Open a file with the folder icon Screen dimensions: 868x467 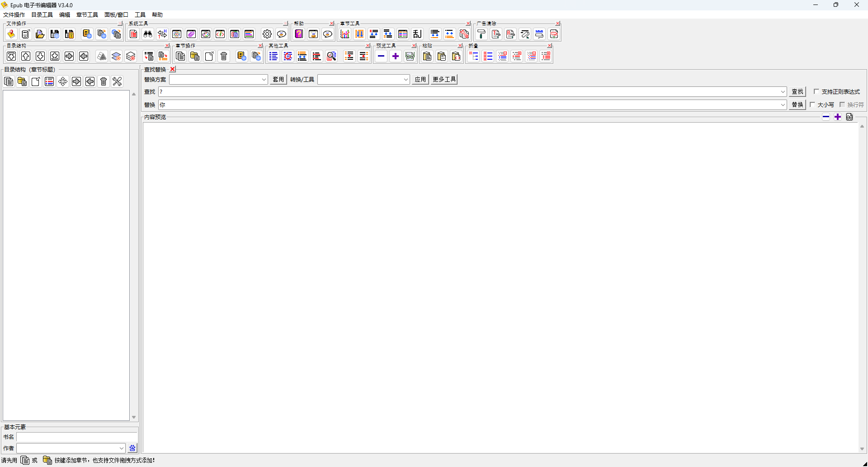click(40, 34)
